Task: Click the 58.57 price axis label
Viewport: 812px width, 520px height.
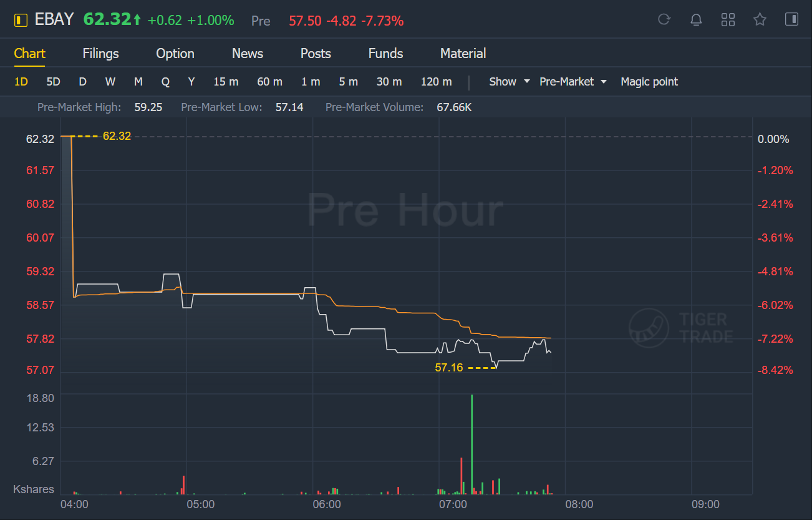Action: tap(40, 305)
